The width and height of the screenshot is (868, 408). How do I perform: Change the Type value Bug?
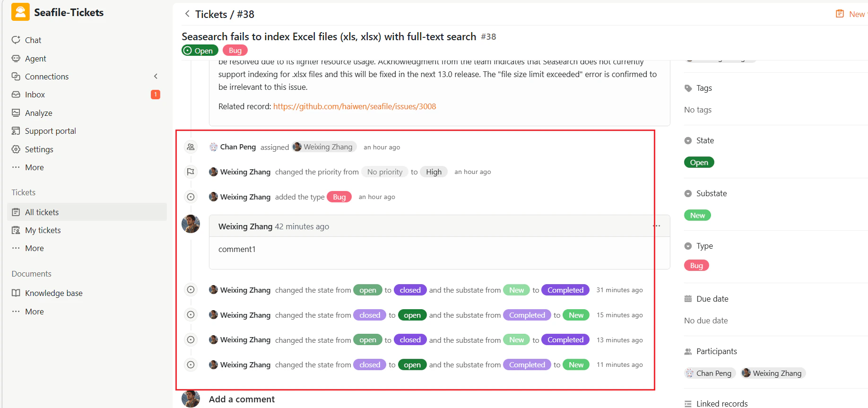(x=696, y=266)
